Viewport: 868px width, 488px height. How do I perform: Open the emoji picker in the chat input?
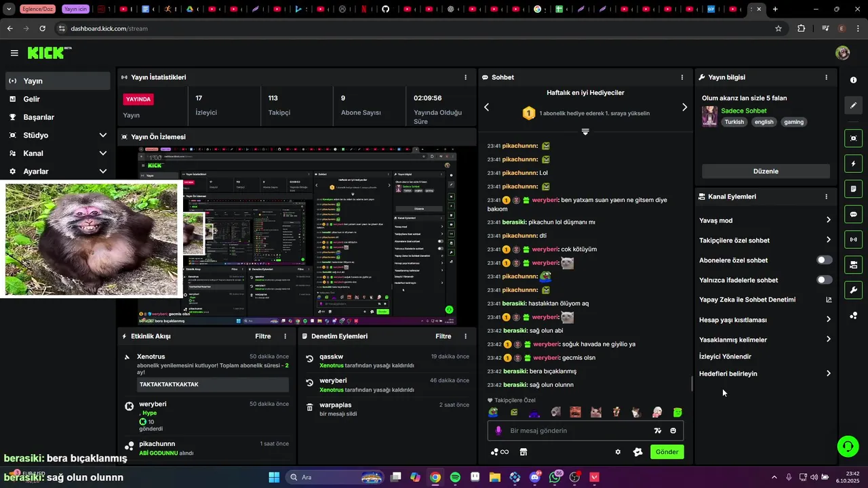(673, 430)
